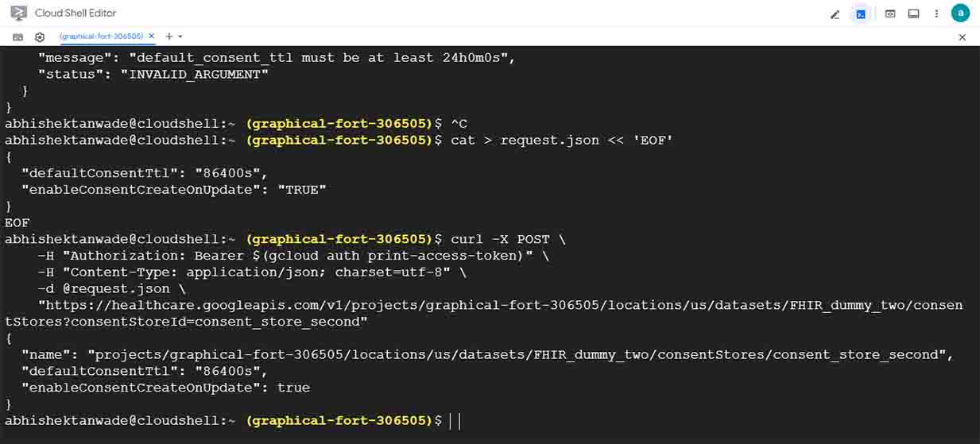Click the session window layout icon
980x444 pixels.
pos(914,14)
